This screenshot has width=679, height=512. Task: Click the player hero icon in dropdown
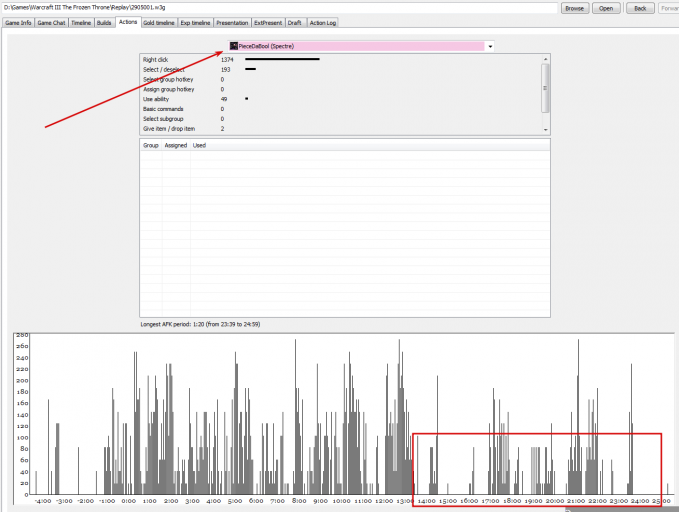point(234,46)
